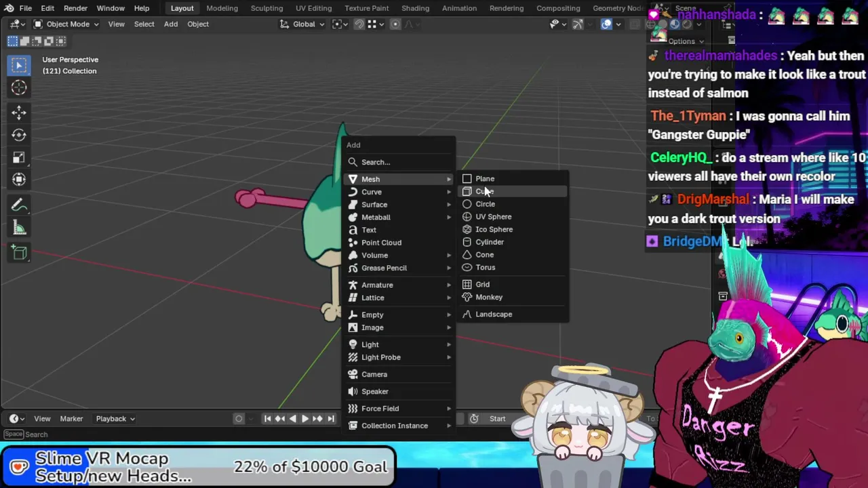Switch to the Sculpting workspace tab
This screenshot has width=868, height=488.
(267, 8)
